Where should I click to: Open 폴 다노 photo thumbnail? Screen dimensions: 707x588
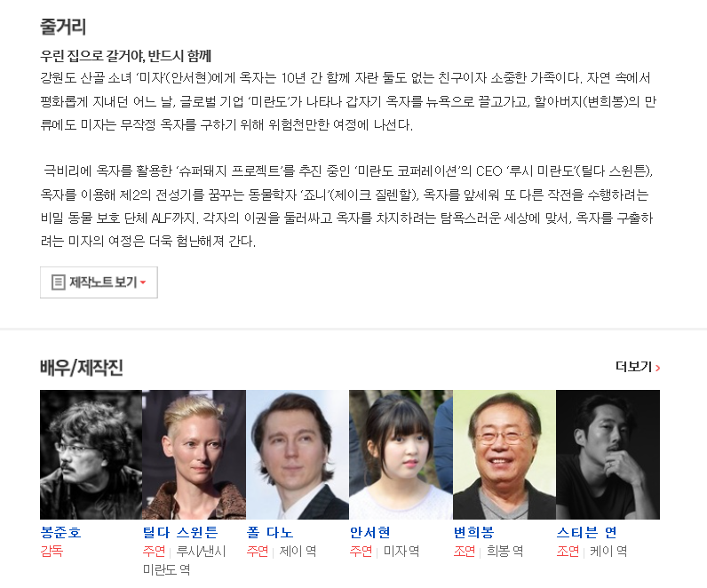click(x=298, y=455)
